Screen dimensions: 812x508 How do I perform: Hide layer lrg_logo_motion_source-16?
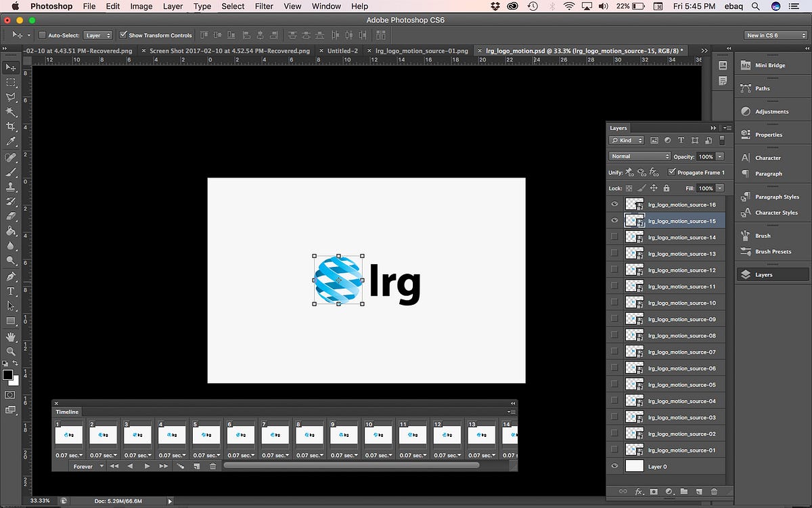tap(614, 205)
